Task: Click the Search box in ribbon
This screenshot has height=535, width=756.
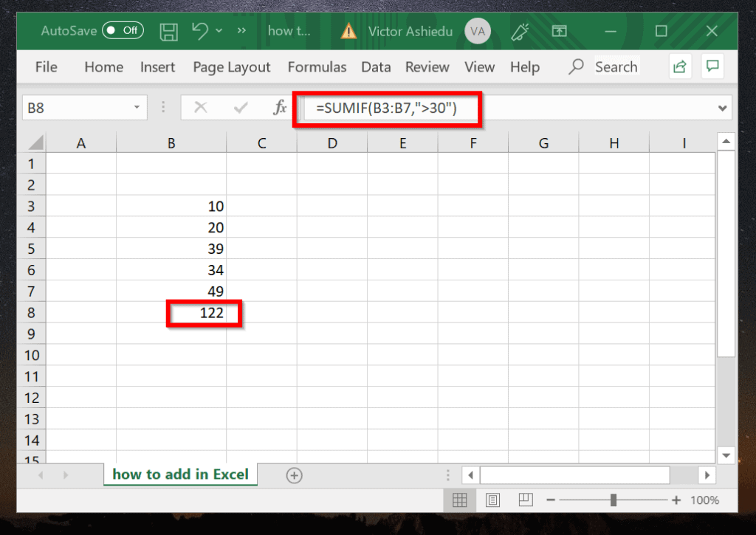Action: pos(604,66)
